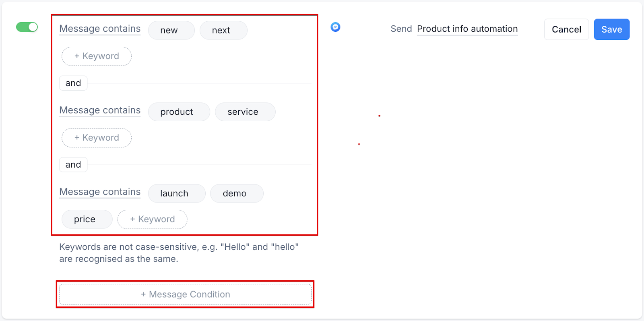Select the "new" keyword chip
The width and height of the screenshot is (644, 321).
171,30
